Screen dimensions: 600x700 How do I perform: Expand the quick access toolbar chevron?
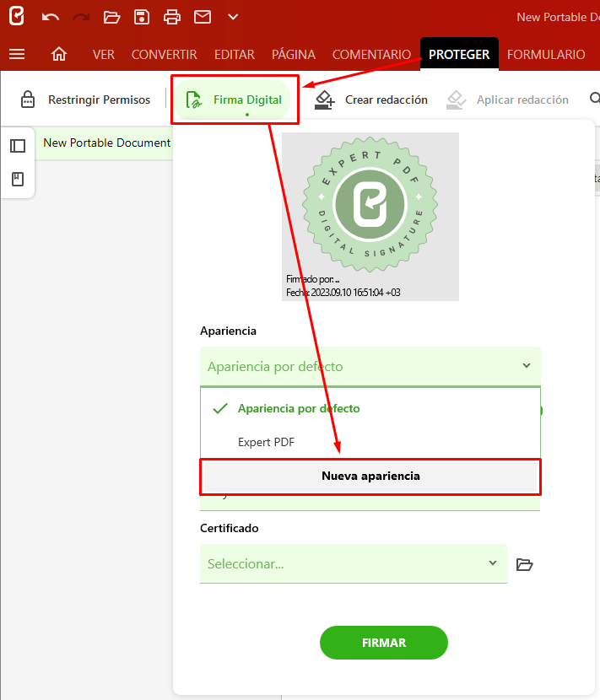[233, 17]
